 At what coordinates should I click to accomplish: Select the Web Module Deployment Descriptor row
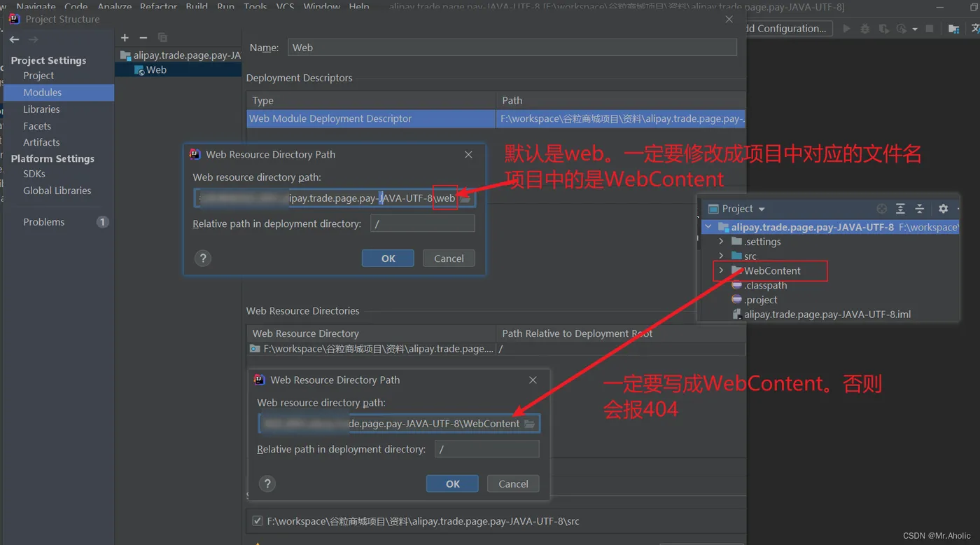tap(496, 119)
